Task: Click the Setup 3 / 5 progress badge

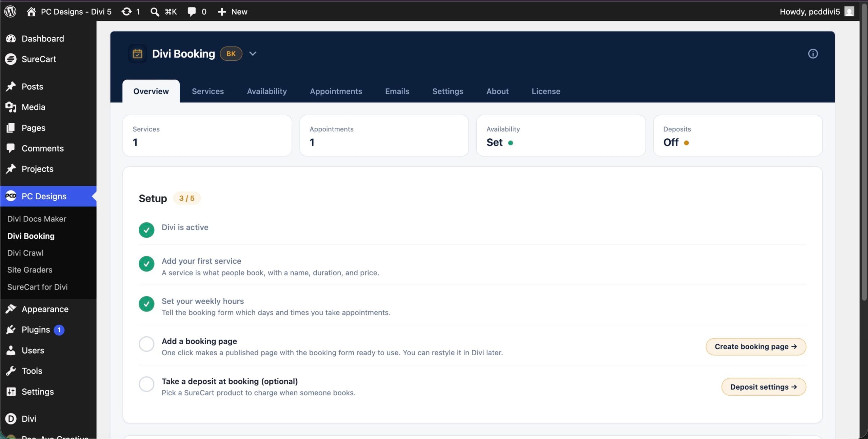Action: [187, 198]
